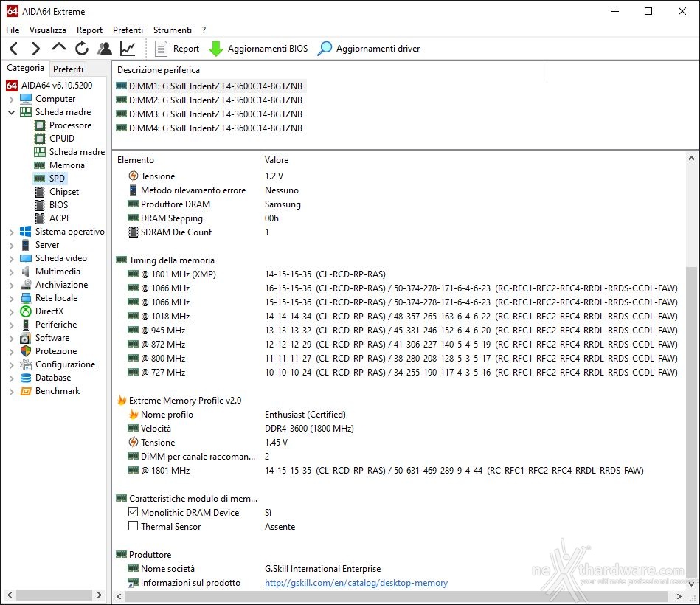The width and height of the screenshot is (700, 605).
Task: Click the Report document icon in the toolbar
Action: point(161,49)
